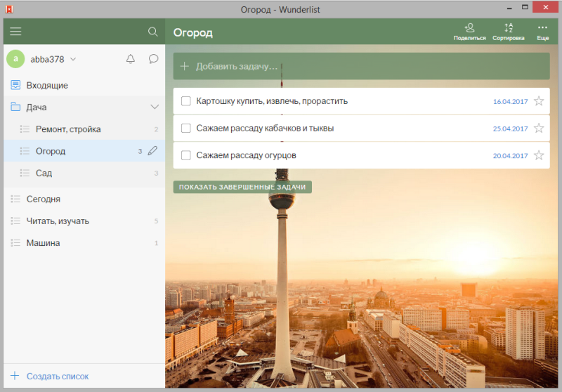
Task: Open notifications bell icon
Action: pos(130,59)
